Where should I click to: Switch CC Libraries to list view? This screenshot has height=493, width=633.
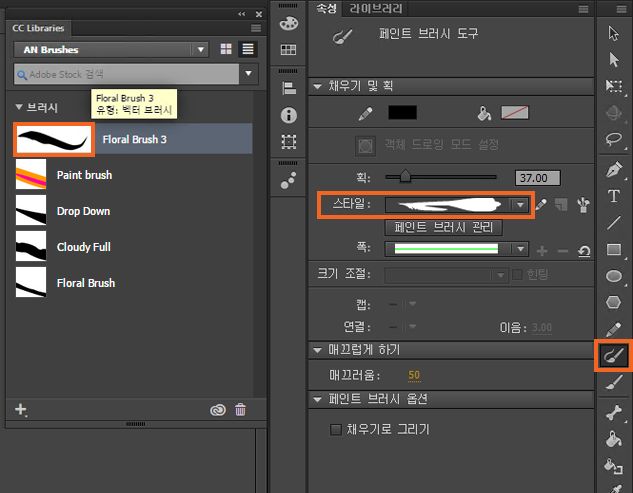point(248,49)
